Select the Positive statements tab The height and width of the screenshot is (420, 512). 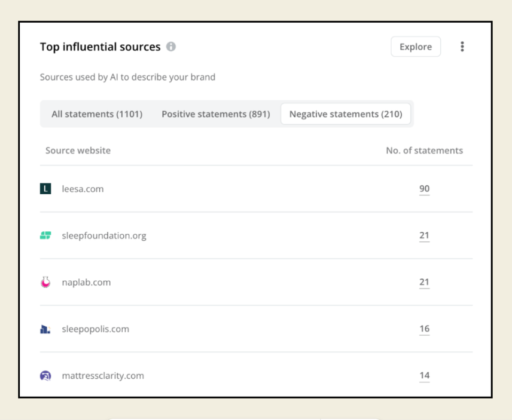(215, 114)
